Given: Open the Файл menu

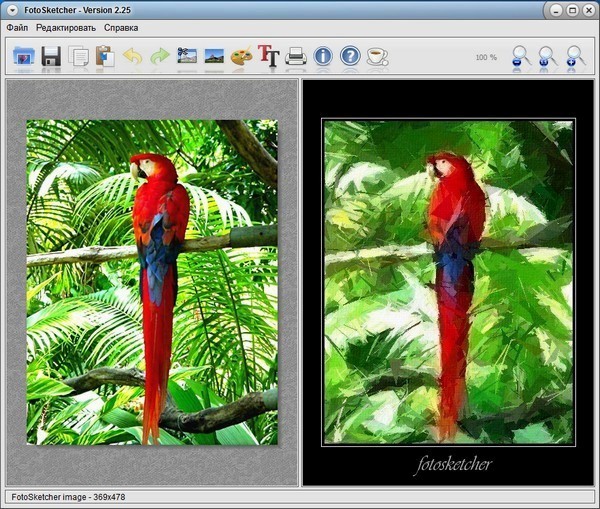Looking at the screenshot, I should point(17,28).
